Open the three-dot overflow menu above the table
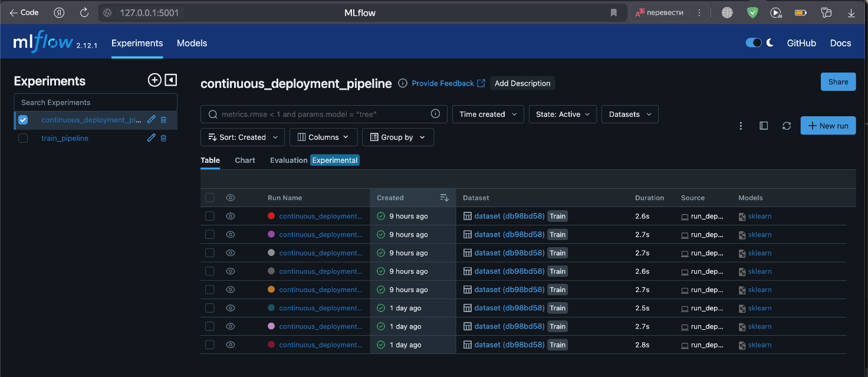 coord(741,125)
